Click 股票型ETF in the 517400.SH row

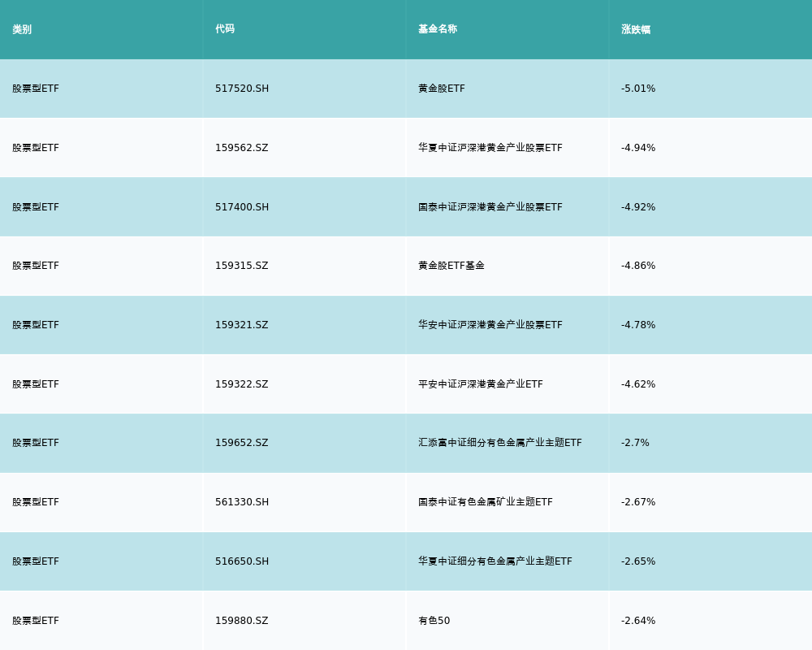tap(36, 207)
